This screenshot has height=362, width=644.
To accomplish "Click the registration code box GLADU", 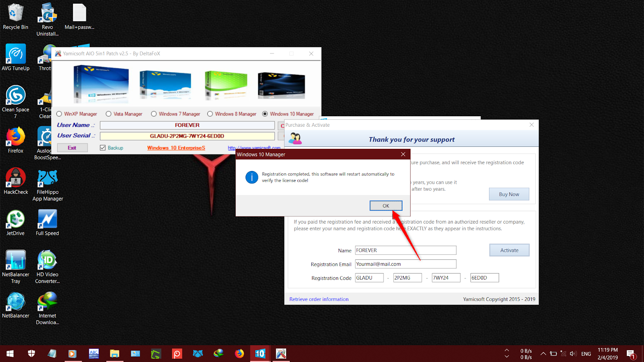I will [x=369, y=278].
